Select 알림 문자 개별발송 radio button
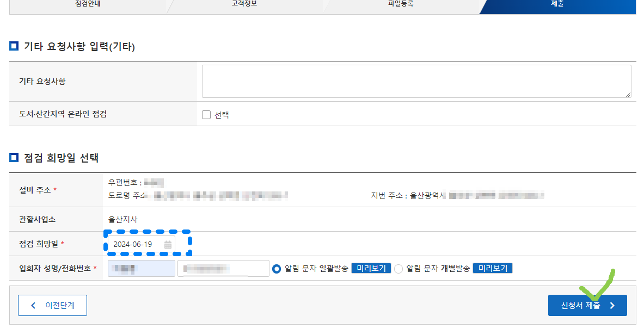The image size is (644, 335). coord(398,269)
